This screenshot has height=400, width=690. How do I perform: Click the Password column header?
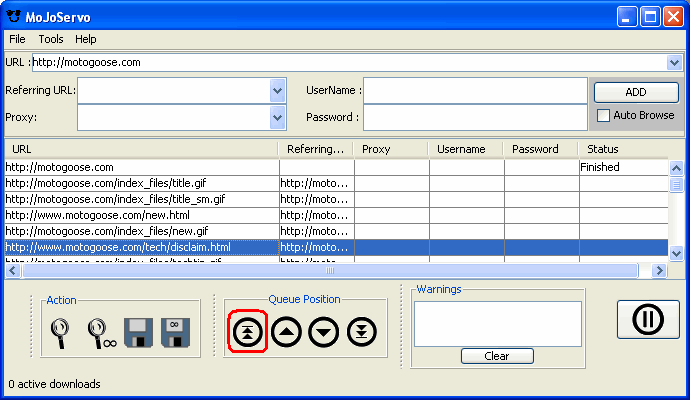click(x=541, y=149)
